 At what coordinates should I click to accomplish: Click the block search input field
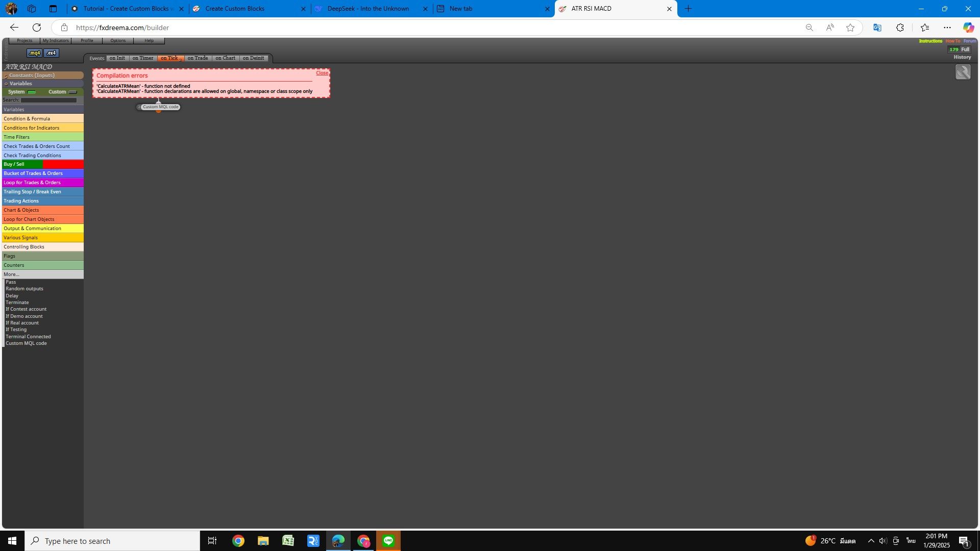pyautogui.click(x=49, y=101)
